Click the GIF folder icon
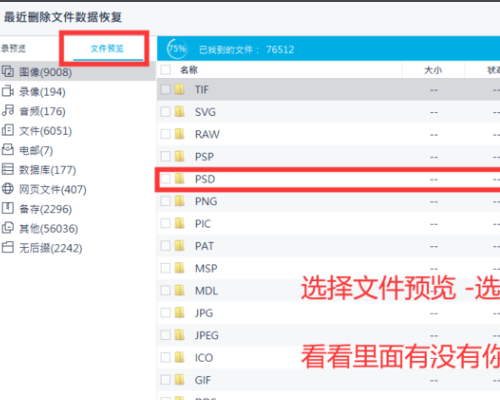 coord(180,380)
